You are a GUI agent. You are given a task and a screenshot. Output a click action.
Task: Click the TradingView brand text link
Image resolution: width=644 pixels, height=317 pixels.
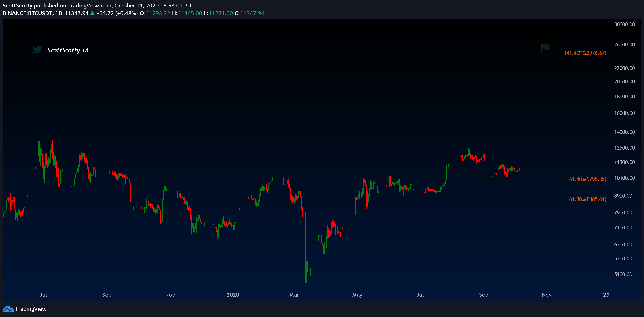point(31,309)
